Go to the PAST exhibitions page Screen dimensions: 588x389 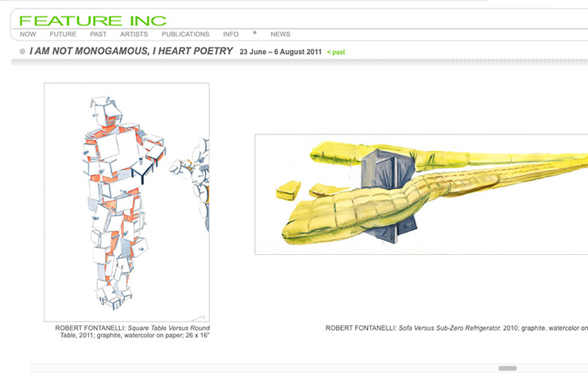99,34
